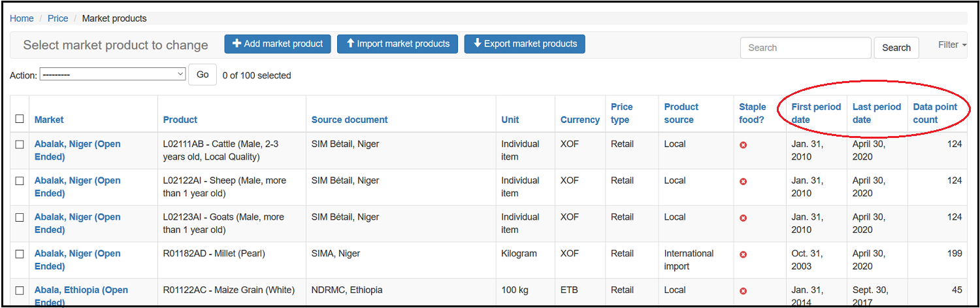Screen dimensions: 980x308
Task: Expand the Filter dropdown
Action: click(952, 45)
